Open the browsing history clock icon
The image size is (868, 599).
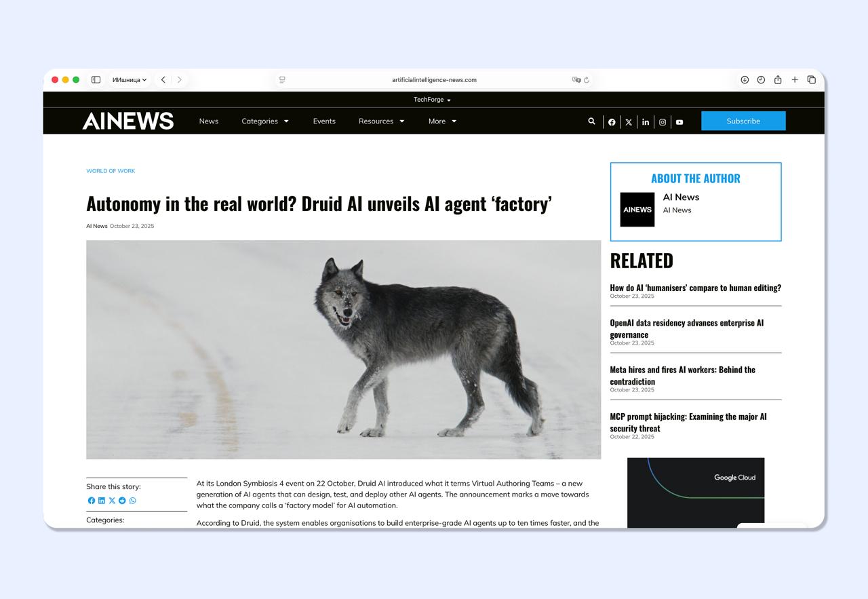761,80
